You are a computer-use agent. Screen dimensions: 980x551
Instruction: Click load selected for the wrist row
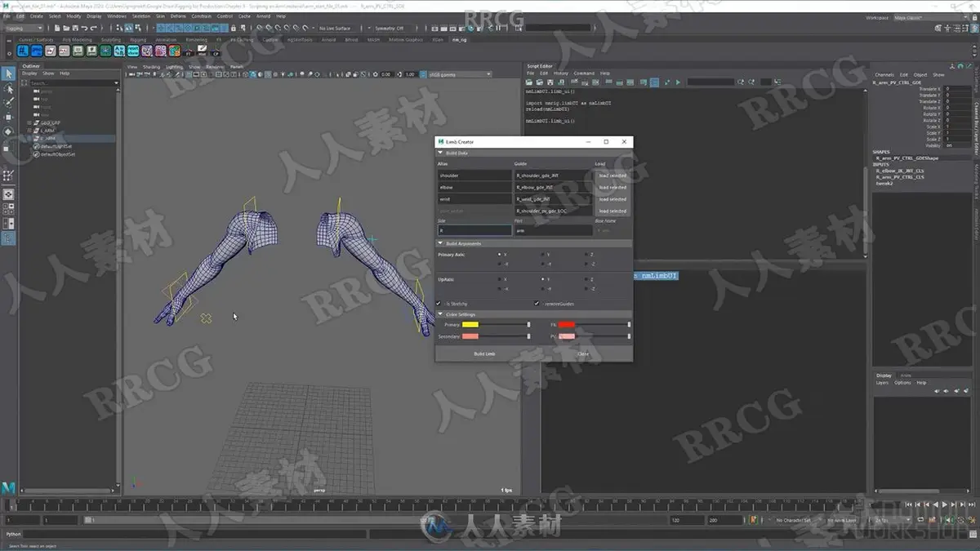tap(612, 199)
